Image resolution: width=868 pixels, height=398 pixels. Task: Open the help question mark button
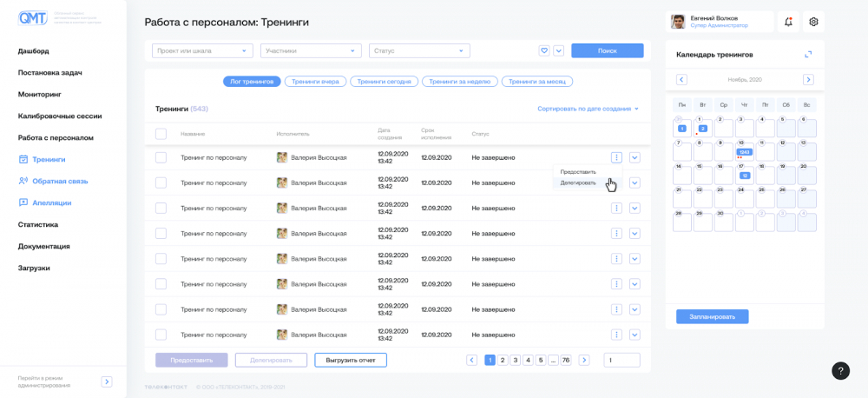(840, 371)
